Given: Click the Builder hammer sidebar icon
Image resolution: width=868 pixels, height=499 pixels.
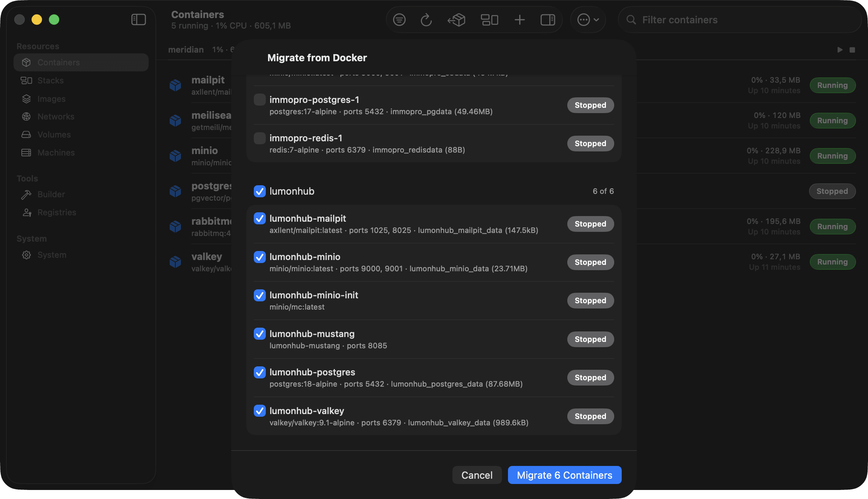Looking at the screenshot, I should (26, 194).
